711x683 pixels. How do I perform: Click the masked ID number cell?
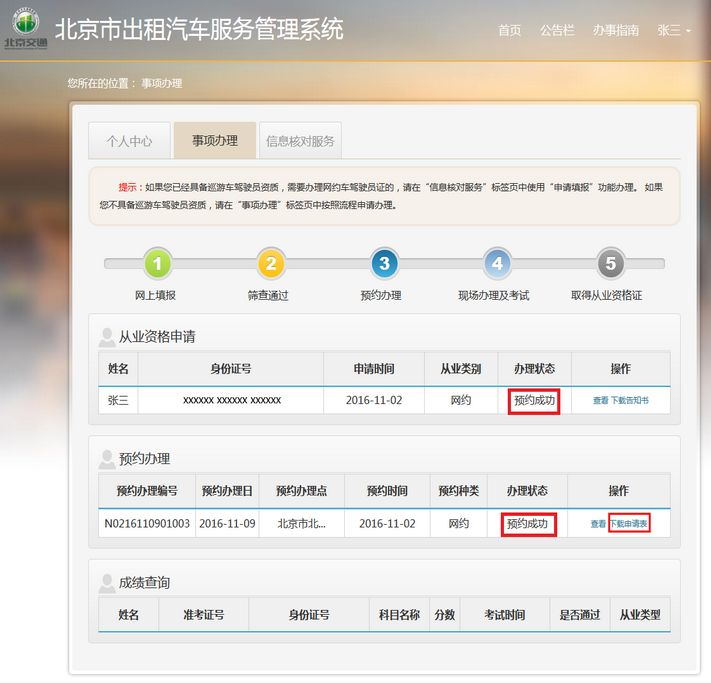[x=232, y=400]
